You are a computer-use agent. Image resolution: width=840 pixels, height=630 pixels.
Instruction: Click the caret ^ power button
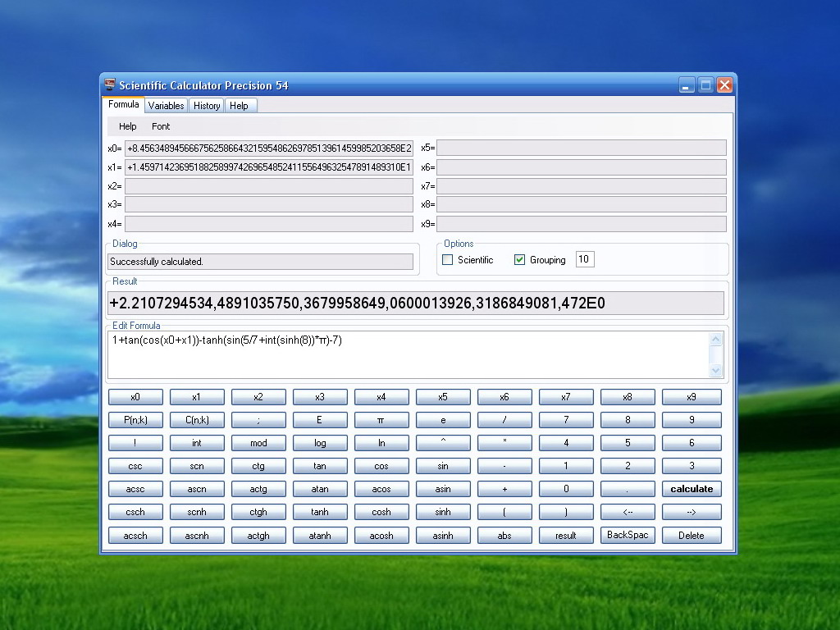point(443,443)
